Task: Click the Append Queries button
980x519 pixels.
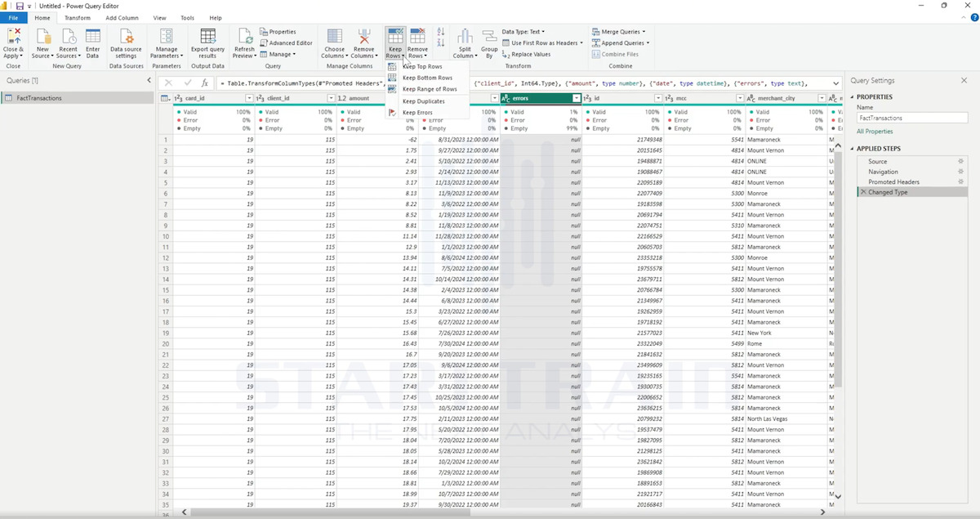Action: point(621,43)
